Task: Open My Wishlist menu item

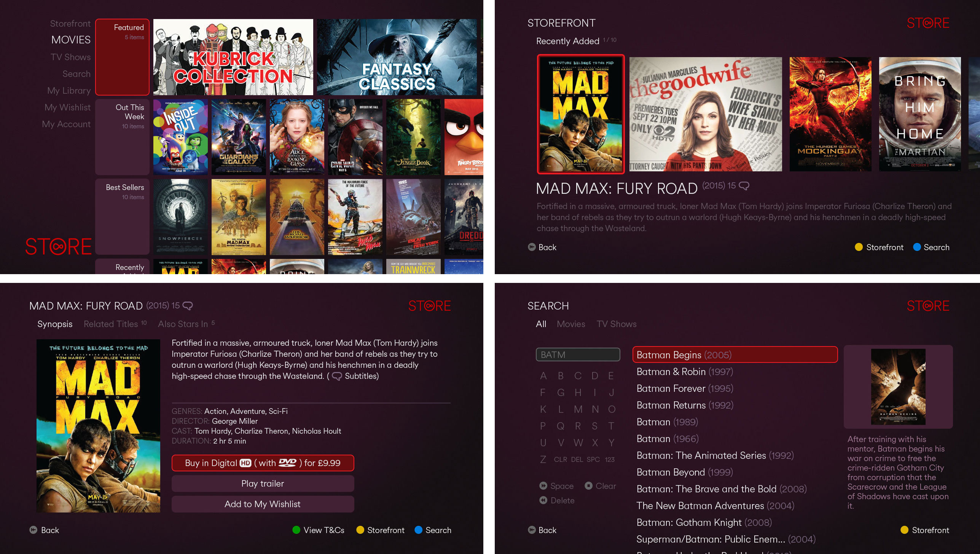Action: pyautogui.click(x=68, y=107)
